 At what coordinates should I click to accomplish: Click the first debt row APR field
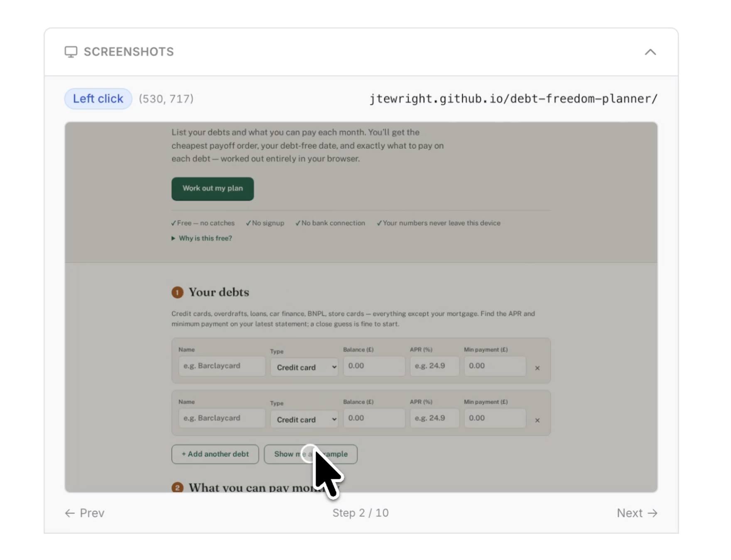click(434, 366)
